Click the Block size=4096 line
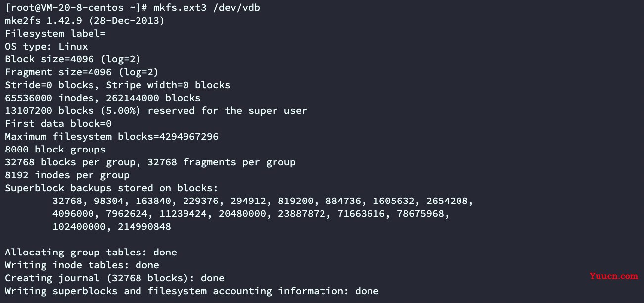The height and width of the screenshot is (303, 644). pyautogui.click(x=73, y=59)
